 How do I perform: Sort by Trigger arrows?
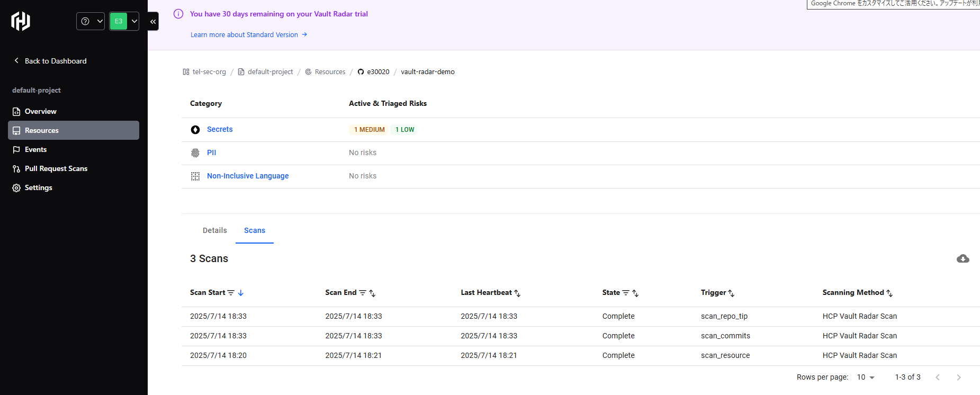tap(731, 293)
